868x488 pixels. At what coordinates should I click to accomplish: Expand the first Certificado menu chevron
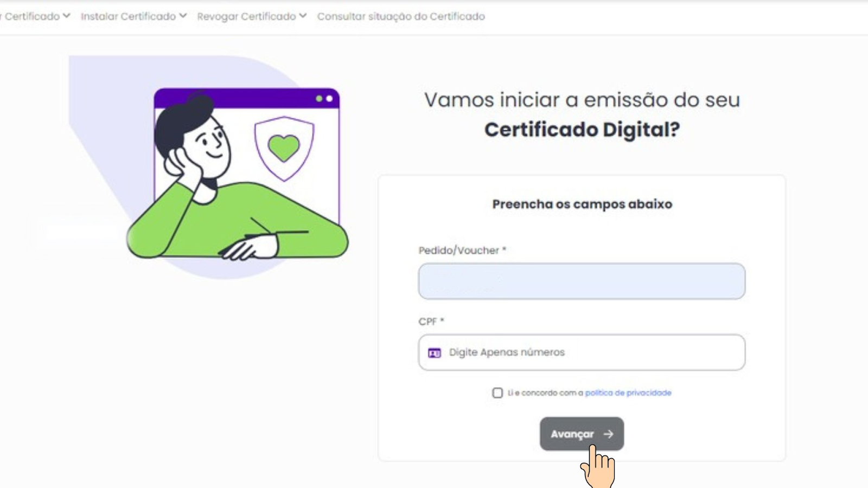click(66, 16)
